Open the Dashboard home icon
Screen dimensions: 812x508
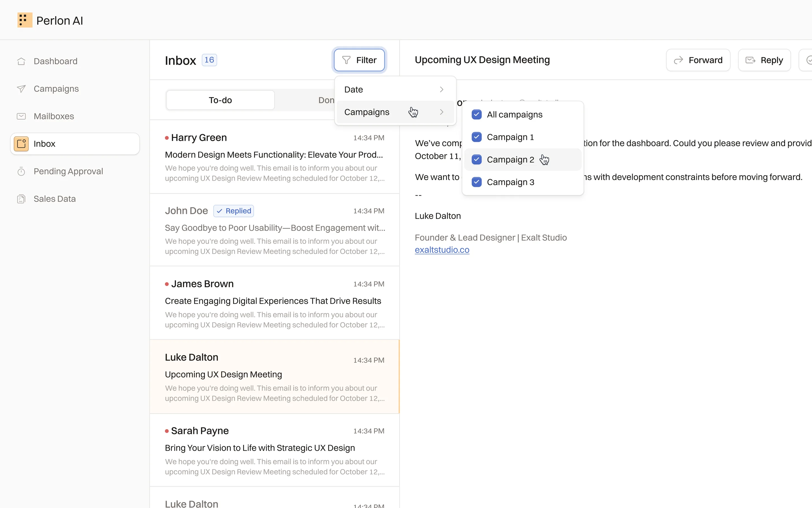(x=21, y=61)
